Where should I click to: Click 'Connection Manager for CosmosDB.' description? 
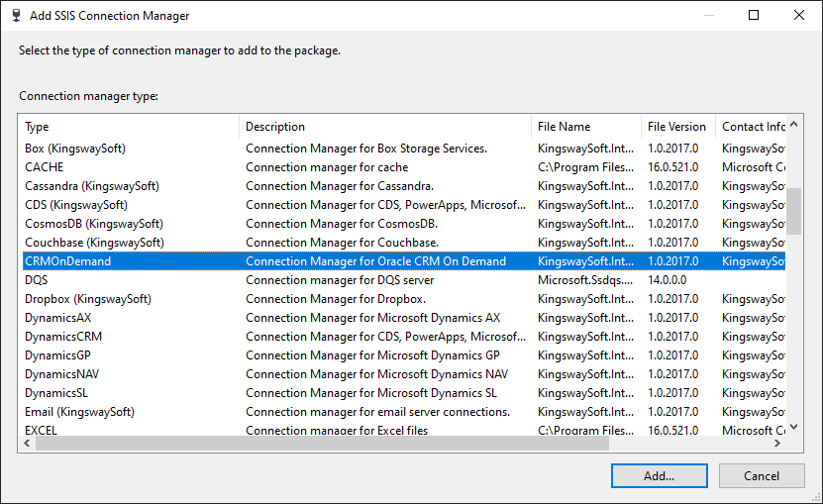pyautogui.click(x=342, y=224)
